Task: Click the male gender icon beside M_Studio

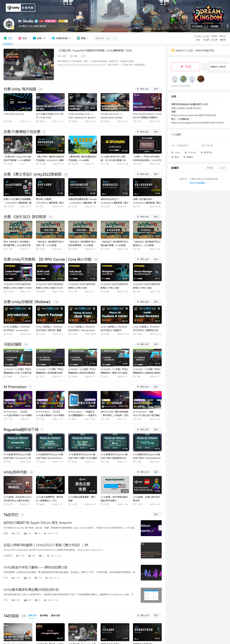Action: click(x=36, y=21)
